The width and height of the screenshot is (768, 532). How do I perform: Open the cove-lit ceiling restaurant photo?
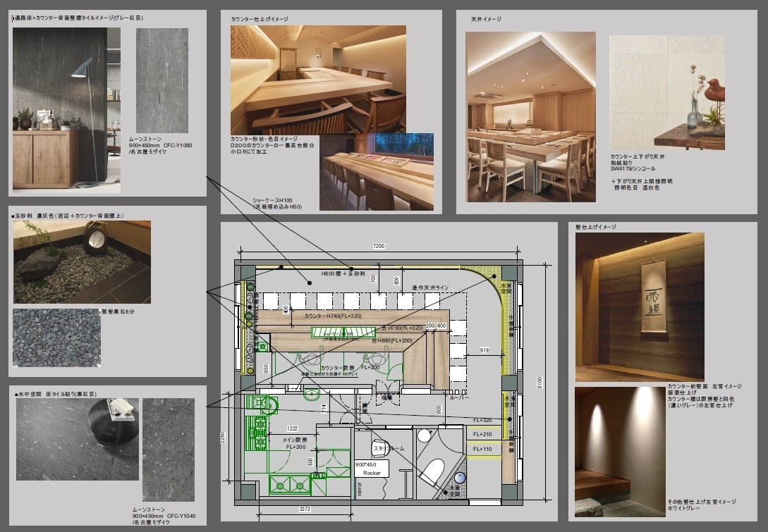[x=531, y=117]
